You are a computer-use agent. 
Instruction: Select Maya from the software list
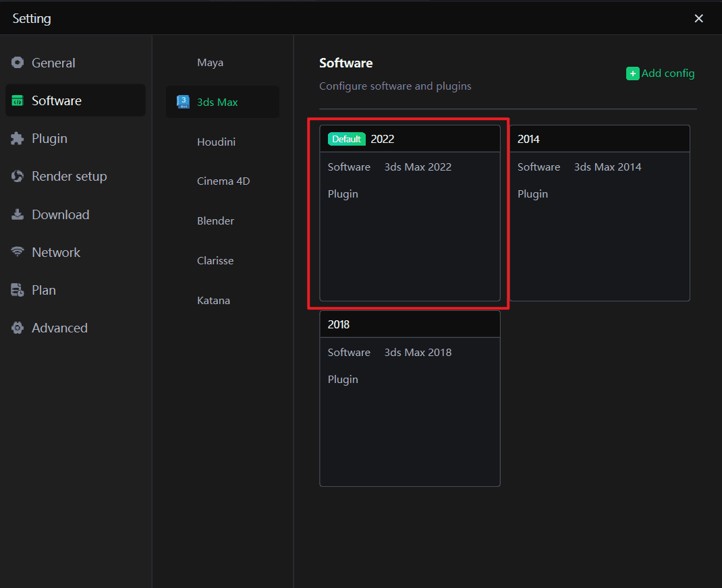[x=210, y=63]
